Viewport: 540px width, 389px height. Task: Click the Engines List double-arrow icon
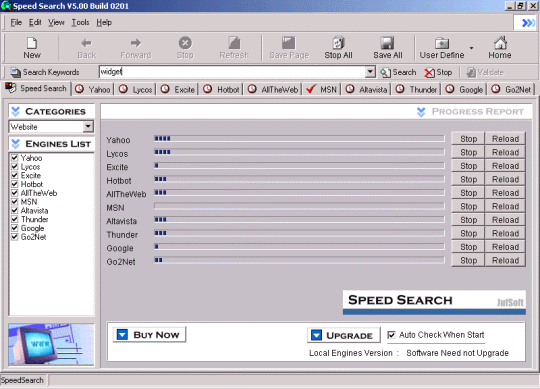pyautogui.click(x=15, y=144)
